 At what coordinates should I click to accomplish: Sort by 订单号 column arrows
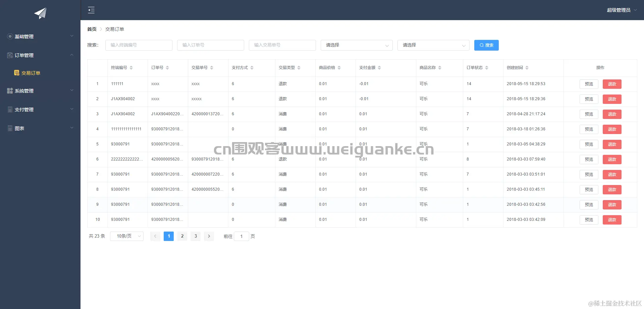167,68
